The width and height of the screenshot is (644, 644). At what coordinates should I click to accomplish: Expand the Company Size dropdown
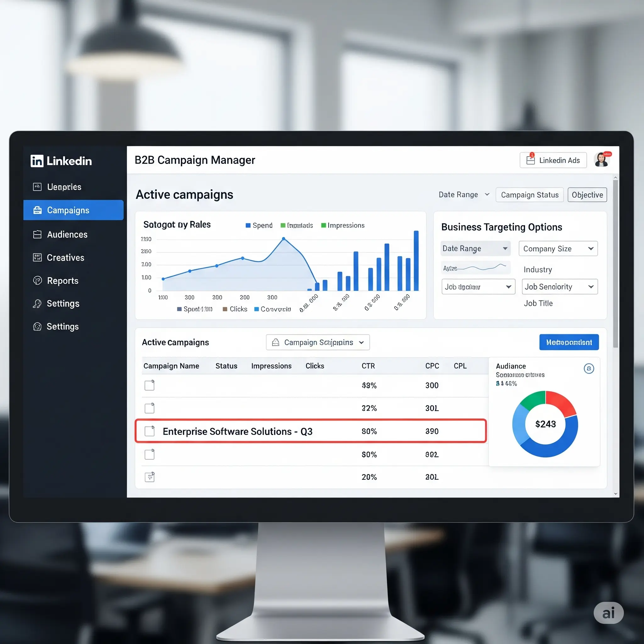pyautogui.click(x=558, y=249)
